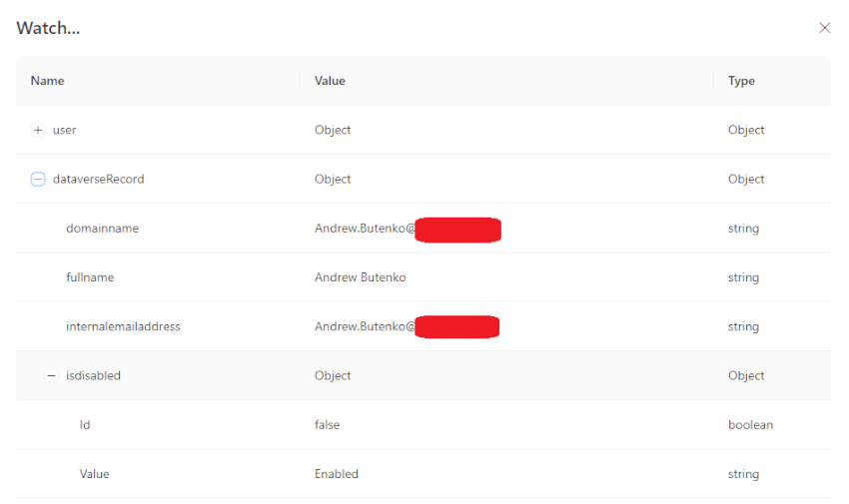849x504 pixels.
Task: Expand the user object row
Action: tap(38, 130)
